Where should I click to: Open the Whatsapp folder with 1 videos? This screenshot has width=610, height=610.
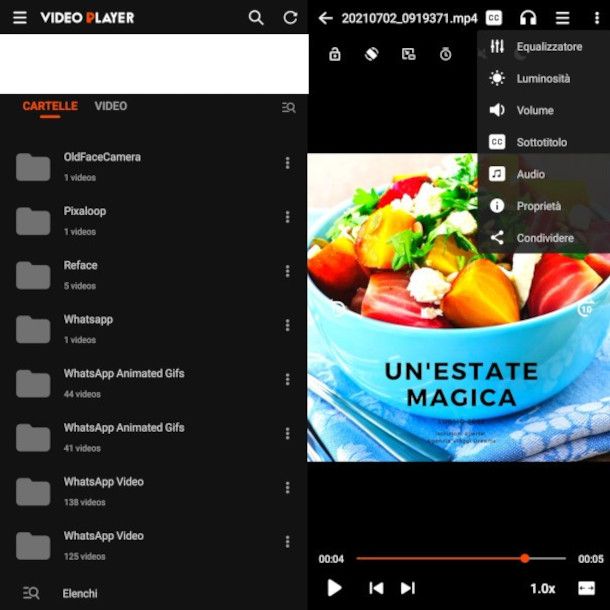(x=154, y=329)
